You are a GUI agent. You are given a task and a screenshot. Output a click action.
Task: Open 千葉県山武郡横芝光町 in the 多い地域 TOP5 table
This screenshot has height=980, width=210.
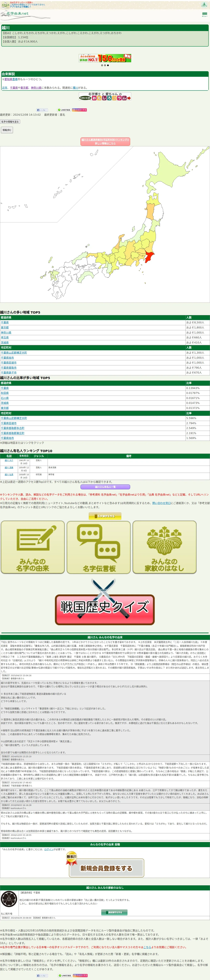click(x=14, y=353)
